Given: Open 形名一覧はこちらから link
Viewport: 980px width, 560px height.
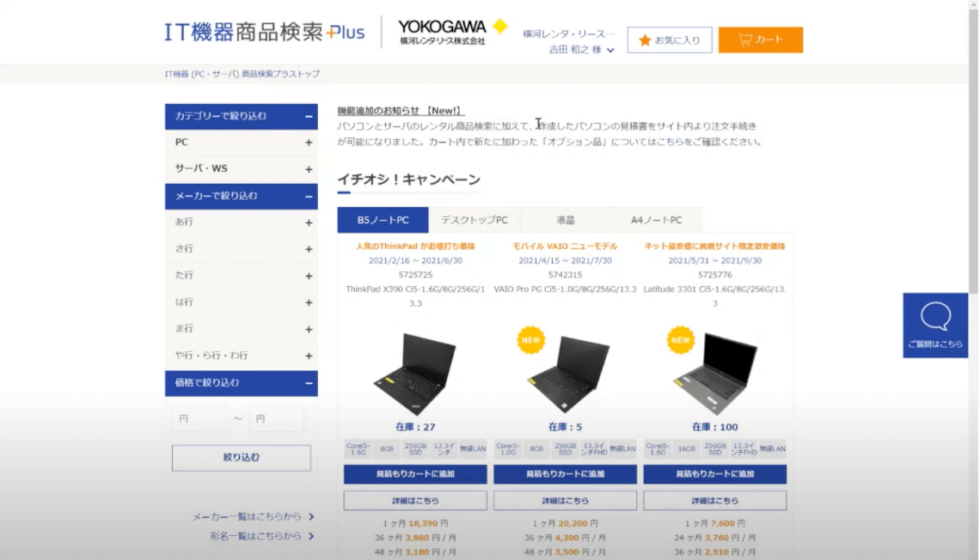Looking at the screenshot, I should (x=262, y=536).
